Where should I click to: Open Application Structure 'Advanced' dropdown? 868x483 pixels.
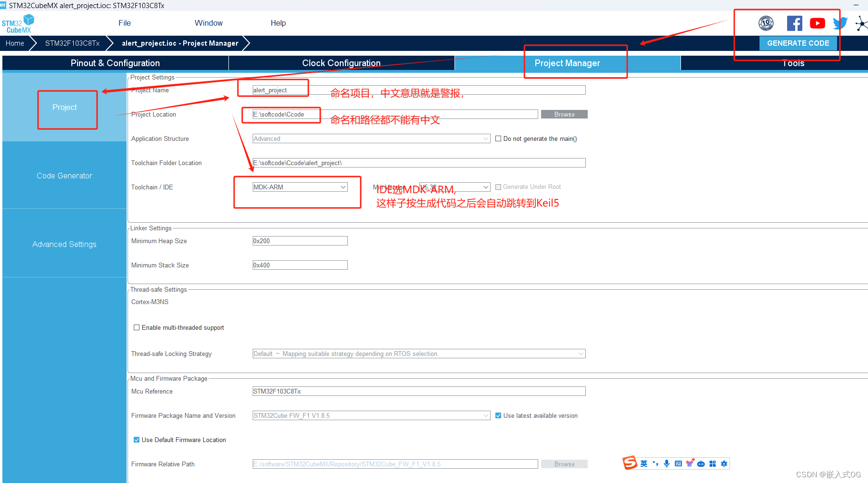(371, 138)
